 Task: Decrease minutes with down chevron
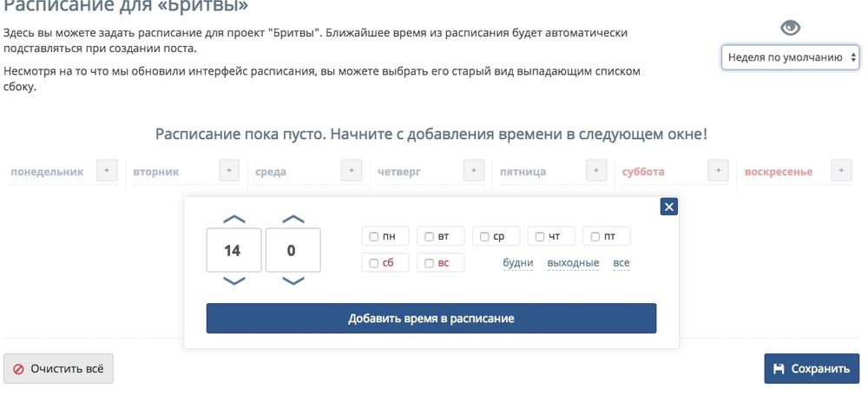click(x=293, y=280)
